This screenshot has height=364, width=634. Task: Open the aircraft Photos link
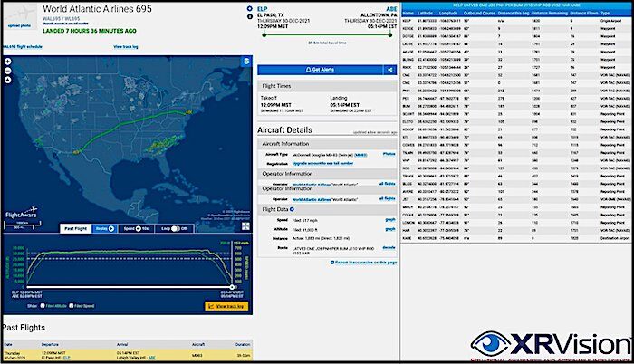pos(389,154)
